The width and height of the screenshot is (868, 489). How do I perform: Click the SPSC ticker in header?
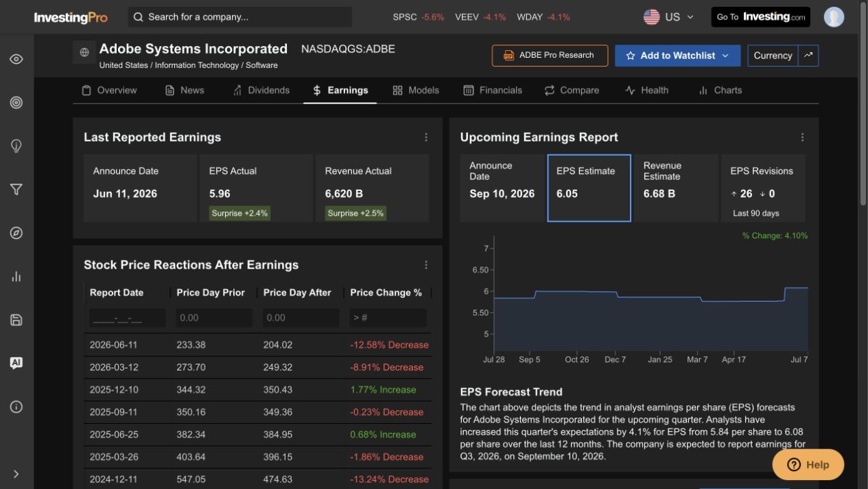click(x=419, y=17)
